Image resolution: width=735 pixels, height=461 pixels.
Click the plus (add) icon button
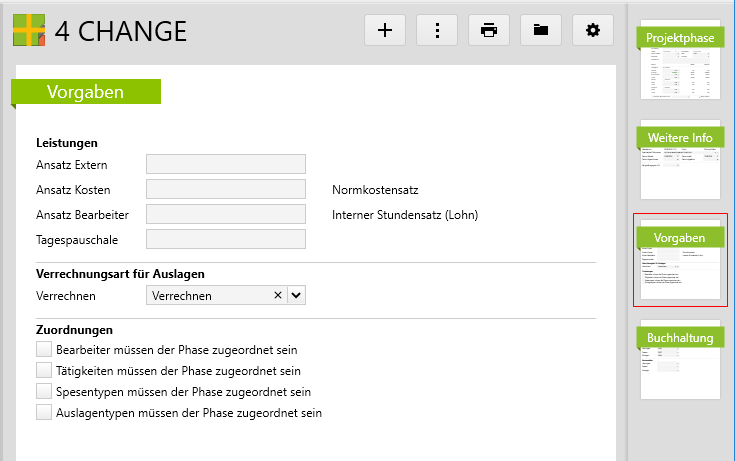(x=385, y=30)
